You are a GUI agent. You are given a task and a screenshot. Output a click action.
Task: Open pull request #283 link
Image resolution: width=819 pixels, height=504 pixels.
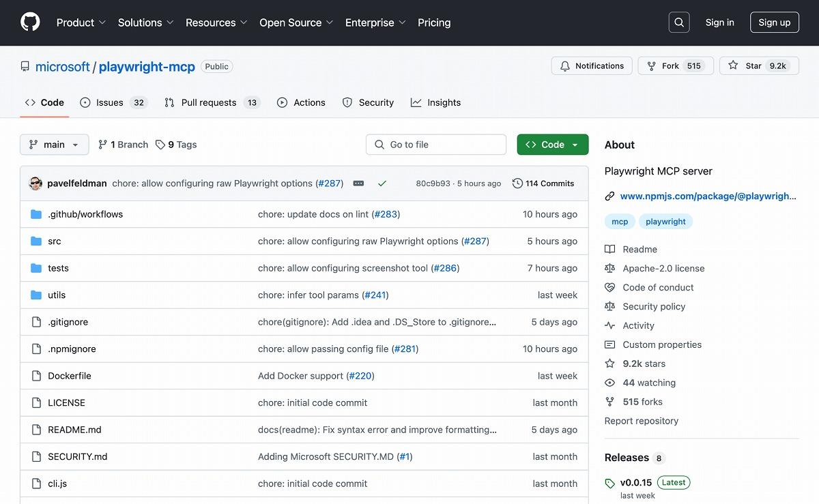pyautogui.click(x=386, y=214)
